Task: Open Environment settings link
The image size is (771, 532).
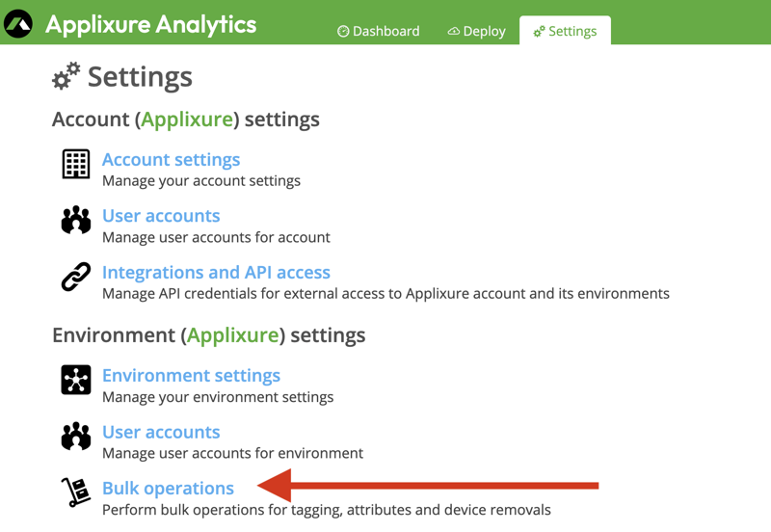Action: point(191,376)
